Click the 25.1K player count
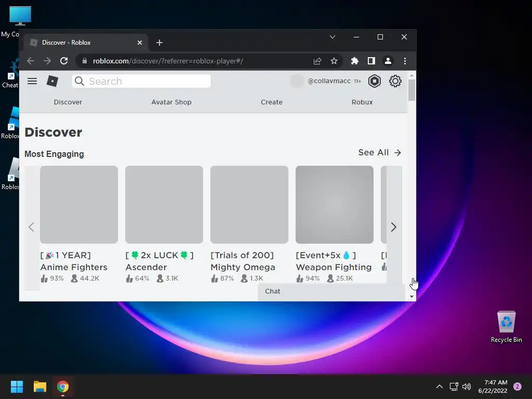The width and height of the screenshot is (532, 399). [340, 278]
